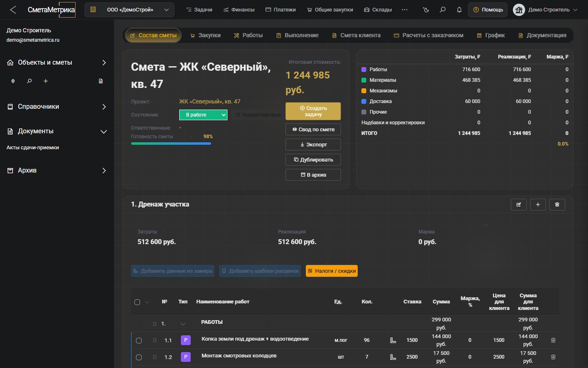Click Готовность сметы progress bar
This screenshot has width=588, height=368.
171,144
